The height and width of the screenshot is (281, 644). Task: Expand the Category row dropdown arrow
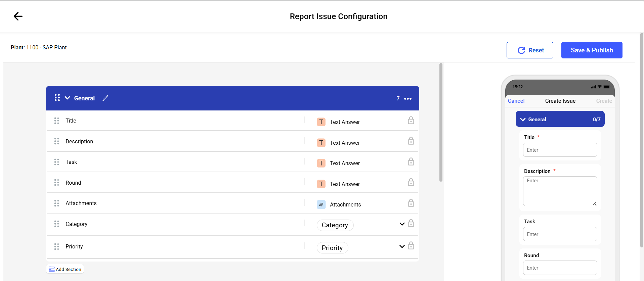(402, 224)
